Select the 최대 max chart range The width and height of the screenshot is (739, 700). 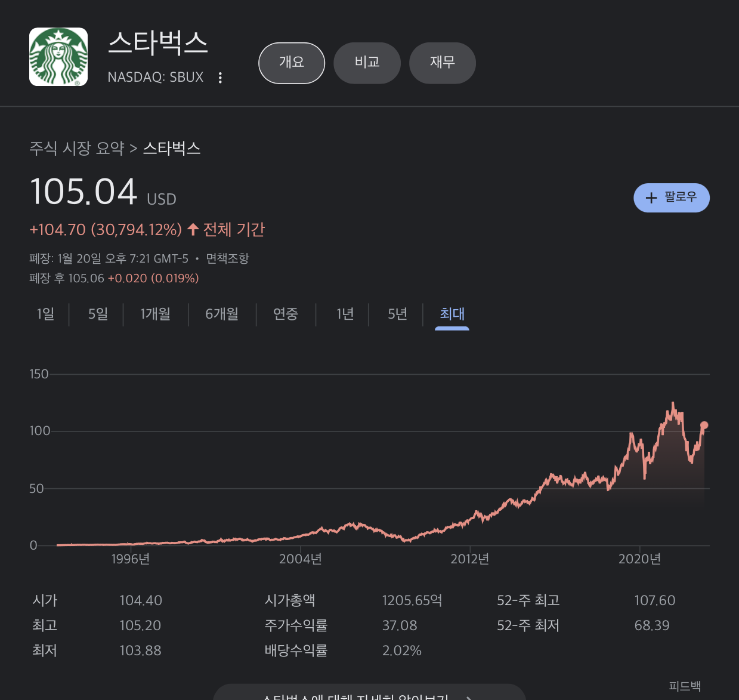452,314
